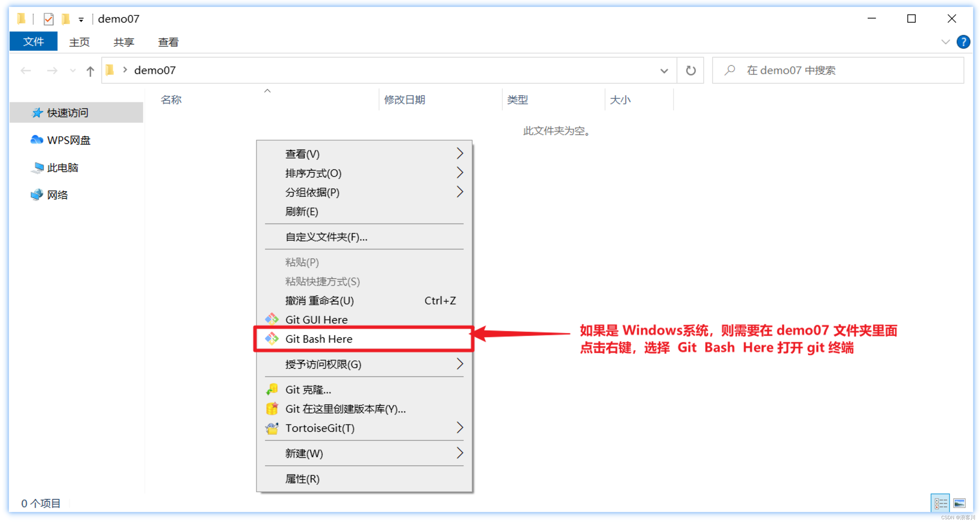Switch to details view in status bar
The height and width of the screenshot is (523, 980).
click(x=940, y=503)
